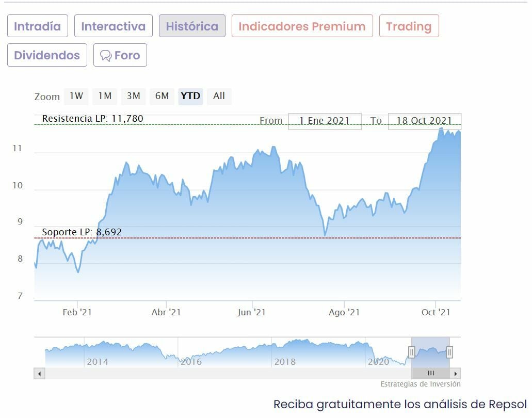Grab the left navigator range handle
Viewport: 532px width, 418px height.
pos(412,352)
